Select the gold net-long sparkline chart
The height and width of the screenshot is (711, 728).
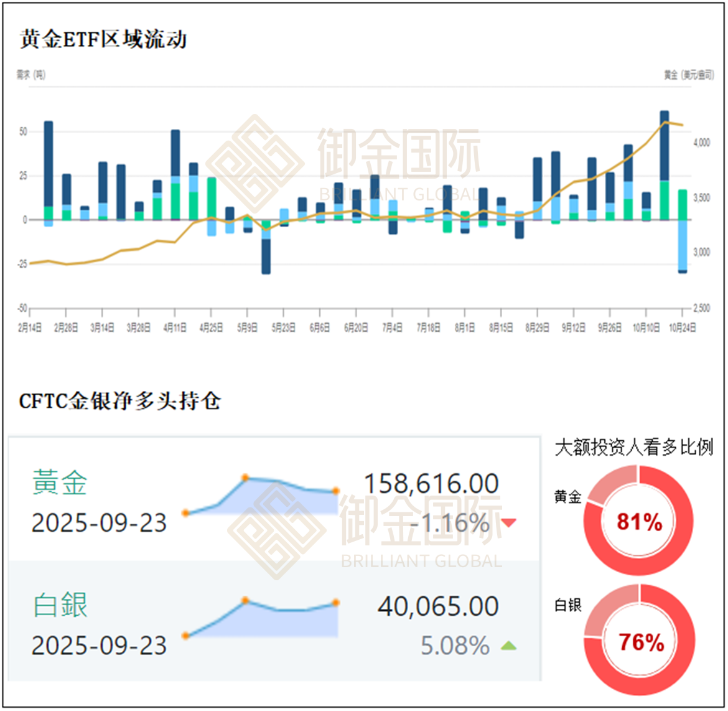tap(261, 496)
